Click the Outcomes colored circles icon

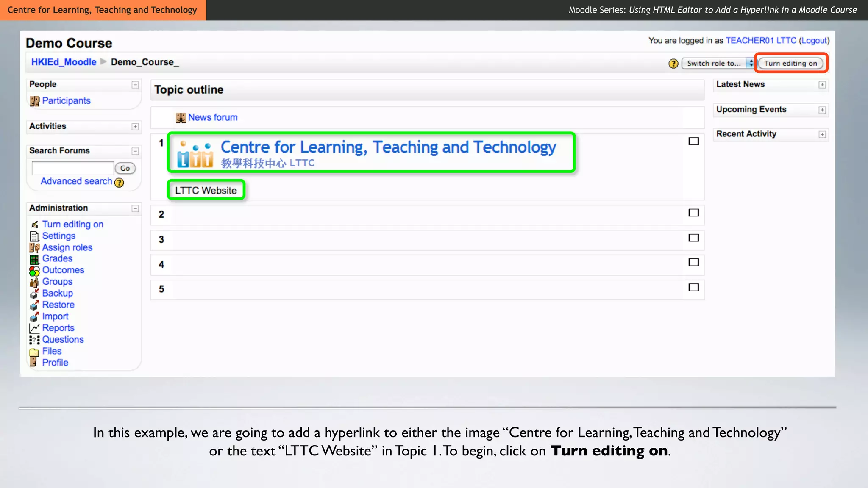click(34, 271)
